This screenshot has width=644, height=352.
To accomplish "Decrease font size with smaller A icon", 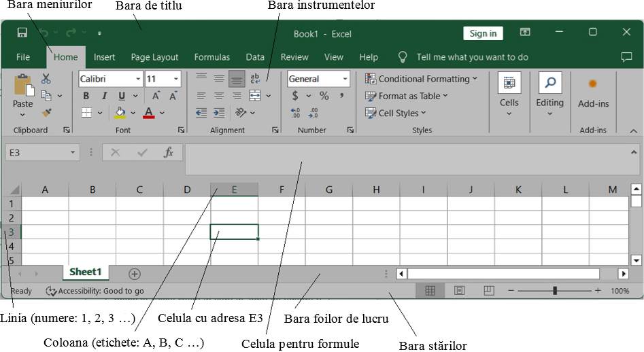I will 173,96.
